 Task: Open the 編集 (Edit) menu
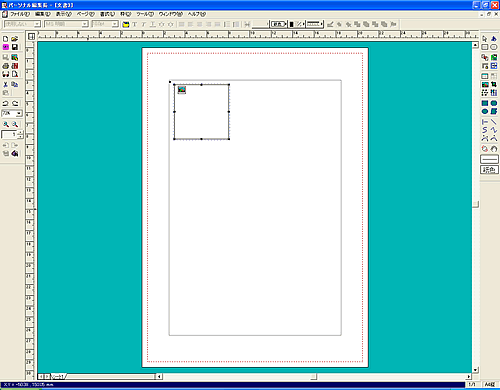[x=43, y=14]
